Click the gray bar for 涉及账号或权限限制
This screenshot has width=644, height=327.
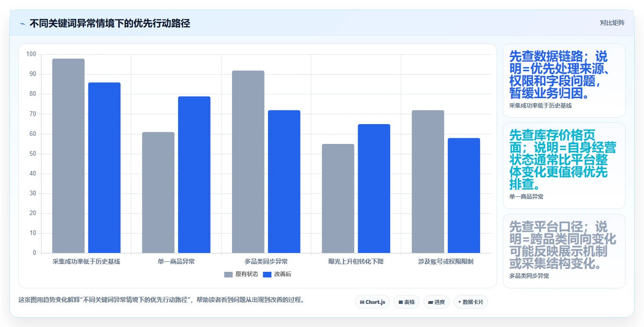tap(428, 182)
